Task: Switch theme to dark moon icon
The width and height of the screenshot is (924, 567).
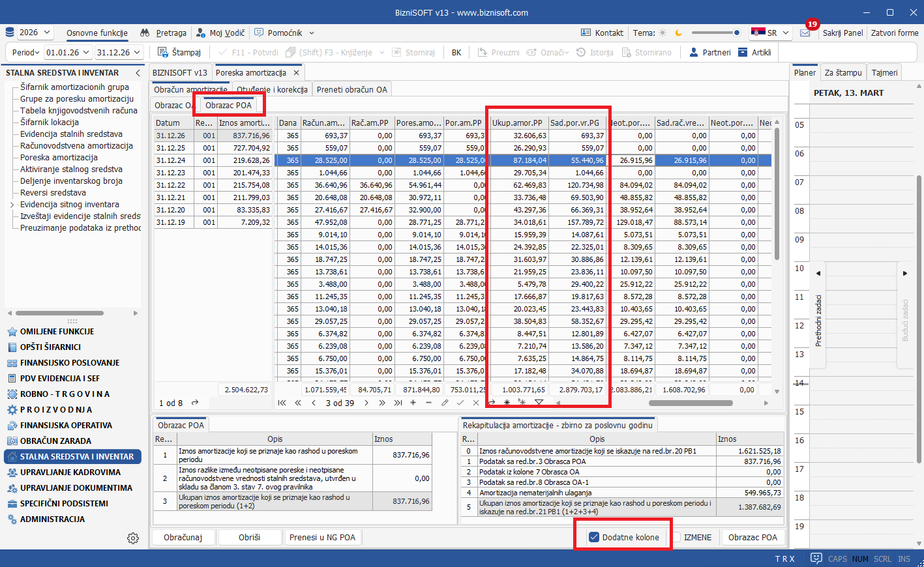Action: tap(678, 33)
